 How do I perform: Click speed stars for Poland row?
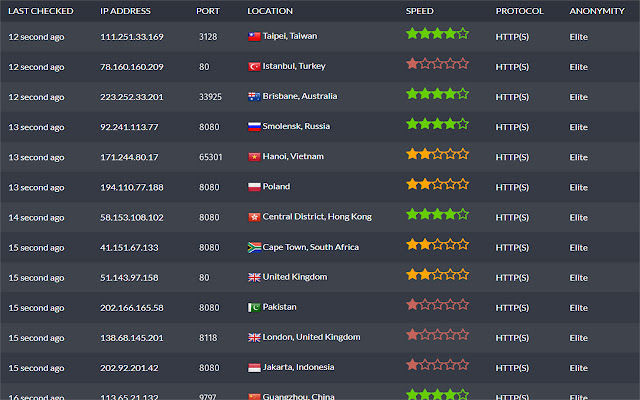437,184
